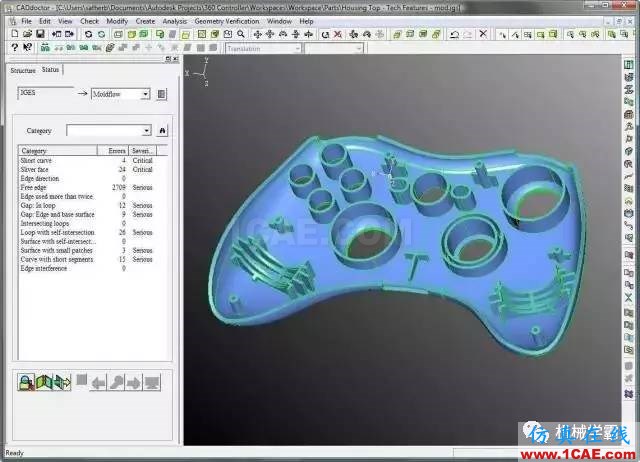Open the File menu

pos(26,21)
